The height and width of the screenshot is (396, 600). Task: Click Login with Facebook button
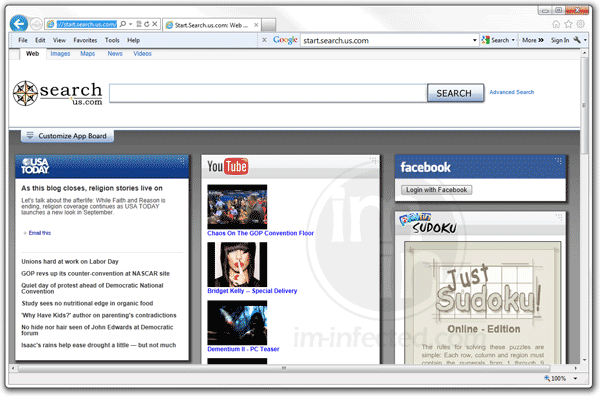(436, 190)
